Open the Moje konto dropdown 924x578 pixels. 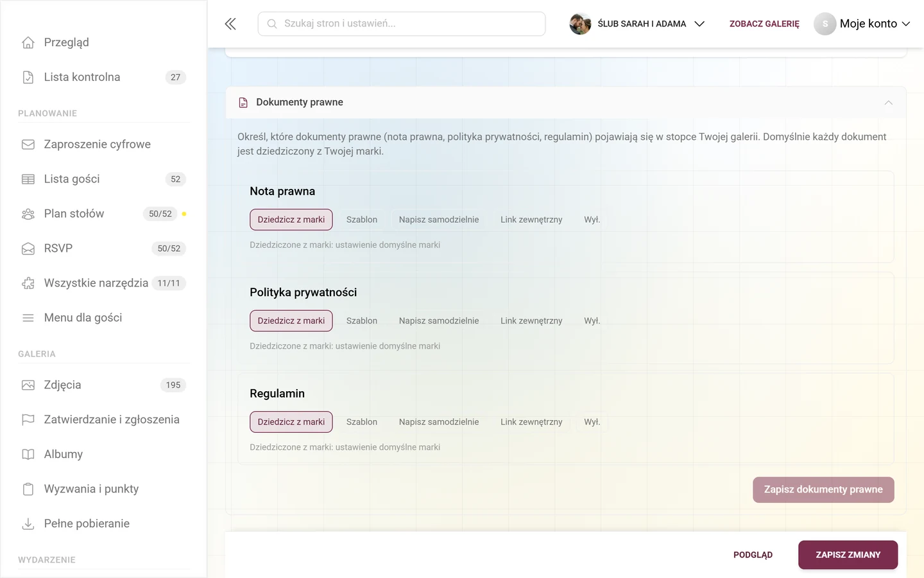click(863, 24)
